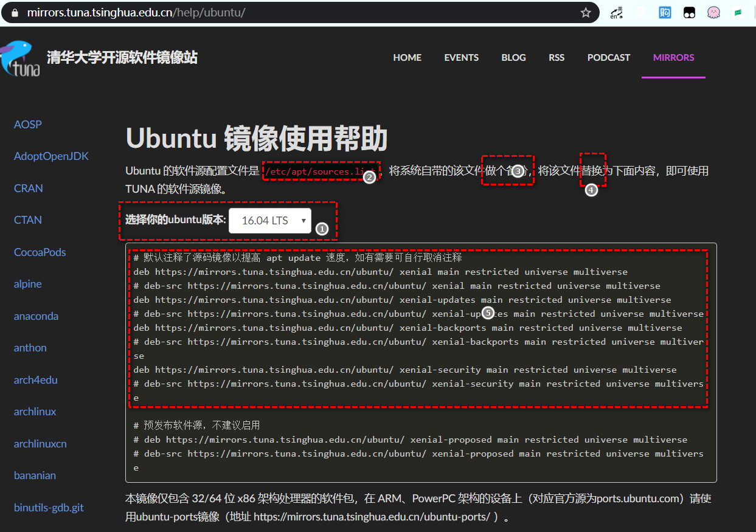Open the black Tampermonkey extension icon
Screen dimensions: 756x532
click(x=689, y=12)
